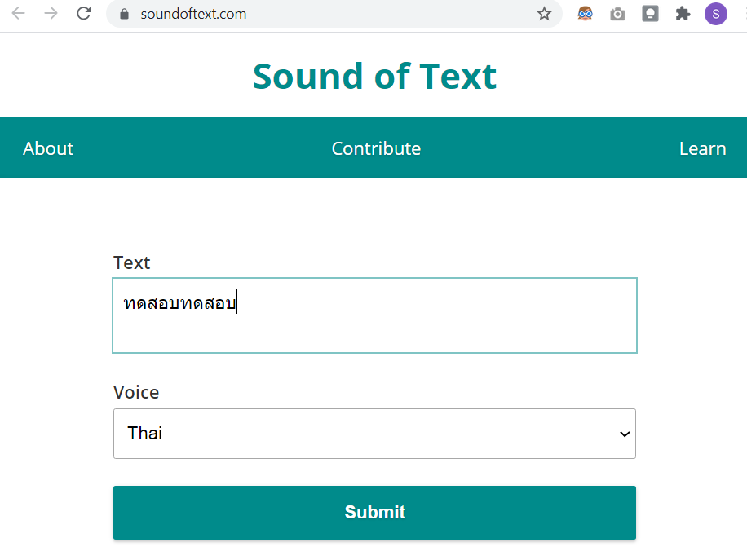Open the Extensions puzzle-piece menu
Image resolution: width=747 pixels, height=560 pixels.
coord(683,14)
